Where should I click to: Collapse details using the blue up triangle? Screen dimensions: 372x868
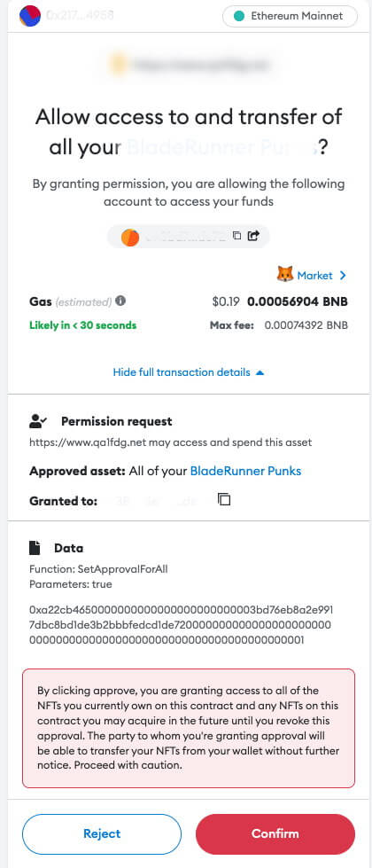coord(260,372)
